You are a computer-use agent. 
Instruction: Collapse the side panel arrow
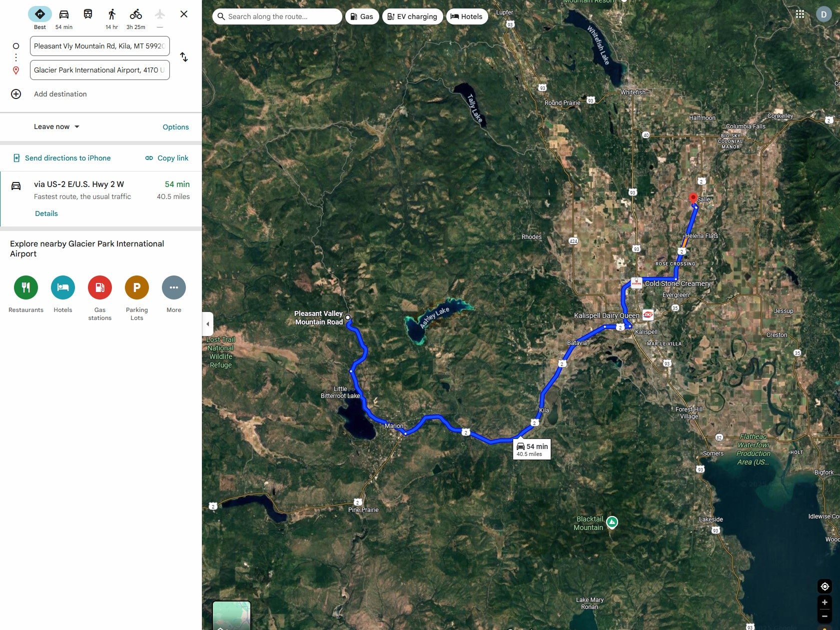coord(208,324)
